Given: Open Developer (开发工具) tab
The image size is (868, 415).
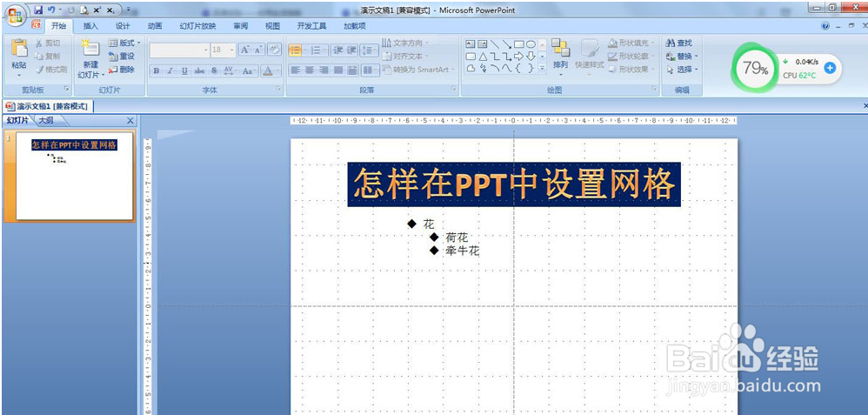Looking at the screenshot, I should tap(311, 26).
